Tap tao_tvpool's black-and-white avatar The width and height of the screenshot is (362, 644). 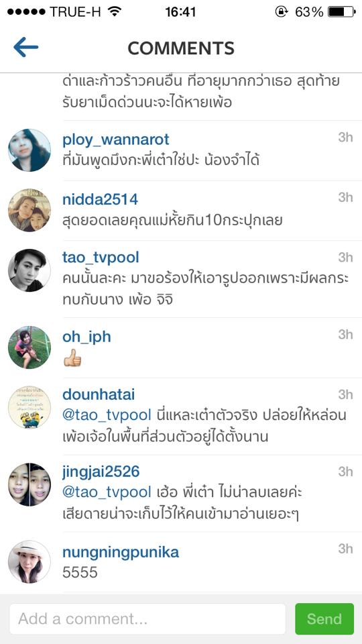pyautogui.click(x=29, y=270)
